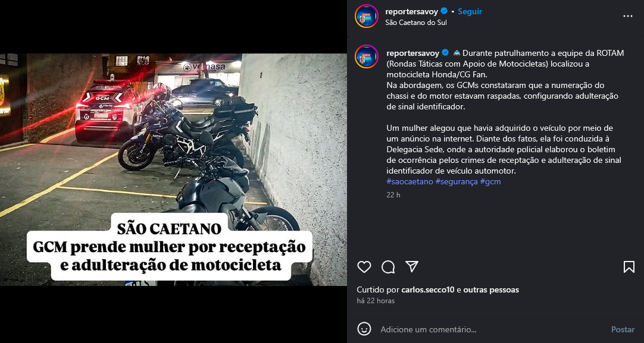
Task: Click reportersavoy avatar beside the caption
Action: [367, 56]
